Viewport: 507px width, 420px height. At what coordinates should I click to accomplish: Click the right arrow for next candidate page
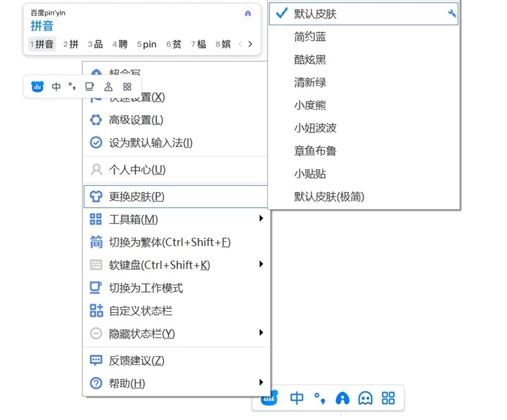pyautogui.click(x=250, y=44)
